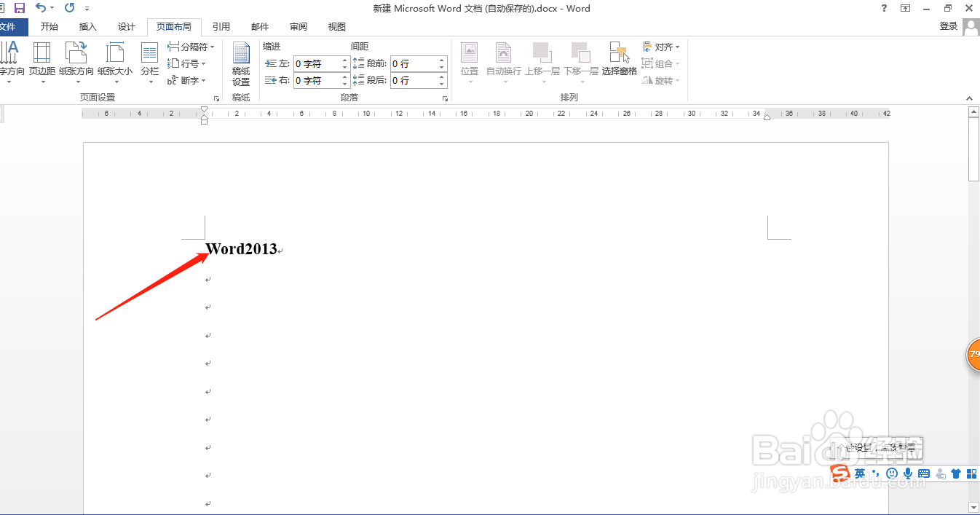Click the vertical scrollbar down arrow

point(973,506)
